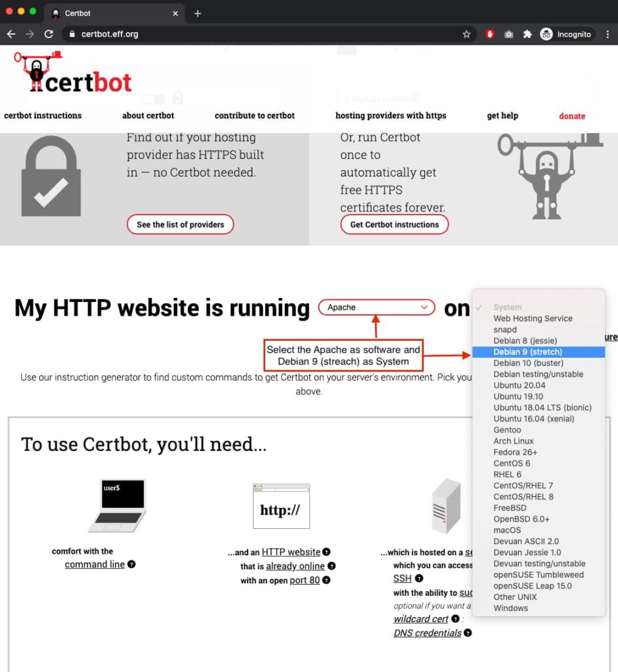The height and width of the screenshot is (672, 618).
Task: Select openSUSE Tumbleweed option
Action: pyautogui.click(x=539, y=575)
